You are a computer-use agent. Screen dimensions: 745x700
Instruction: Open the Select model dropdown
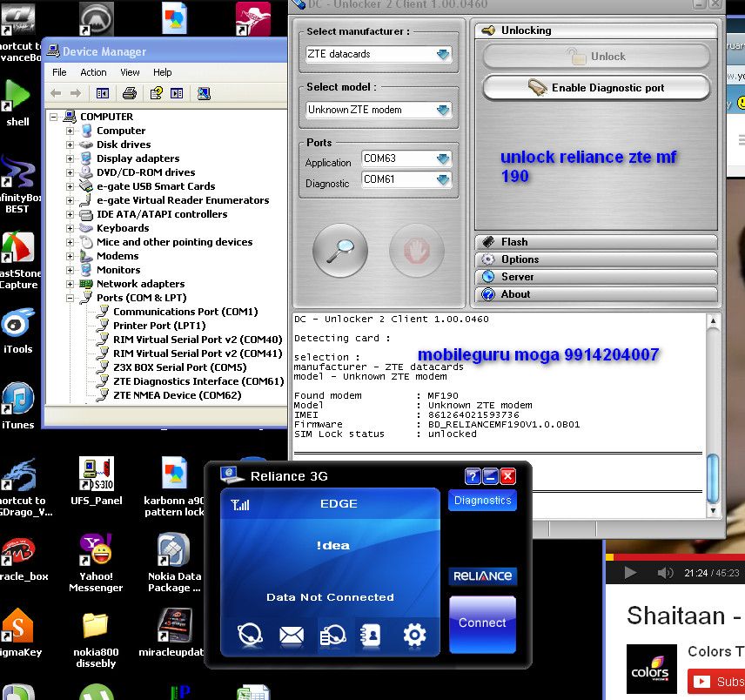(443, 111)
